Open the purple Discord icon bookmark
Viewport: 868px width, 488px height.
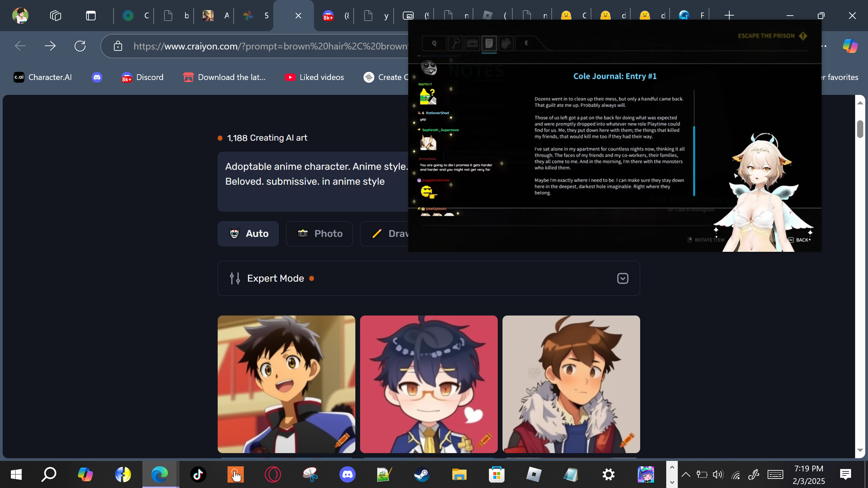[x=97, y=77]
